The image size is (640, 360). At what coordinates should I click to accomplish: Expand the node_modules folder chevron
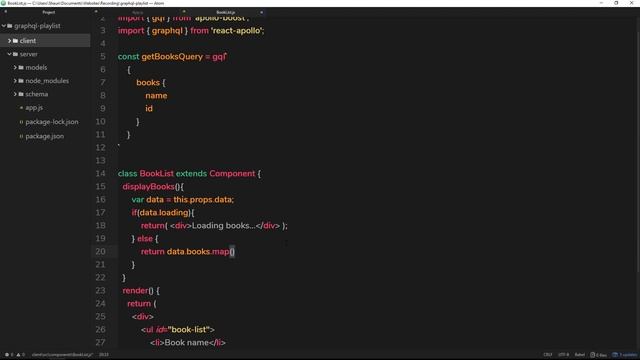pos(15,81)
